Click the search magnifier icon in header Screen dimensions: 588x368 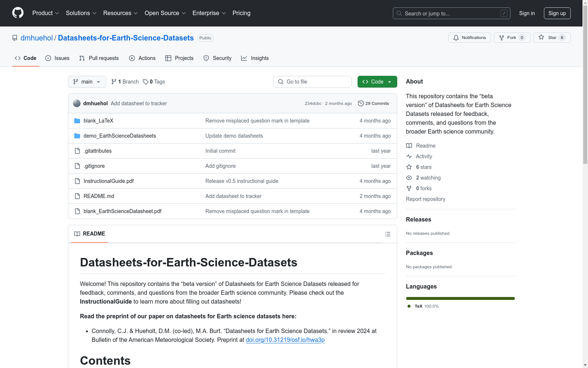click(x=399, y=13)
